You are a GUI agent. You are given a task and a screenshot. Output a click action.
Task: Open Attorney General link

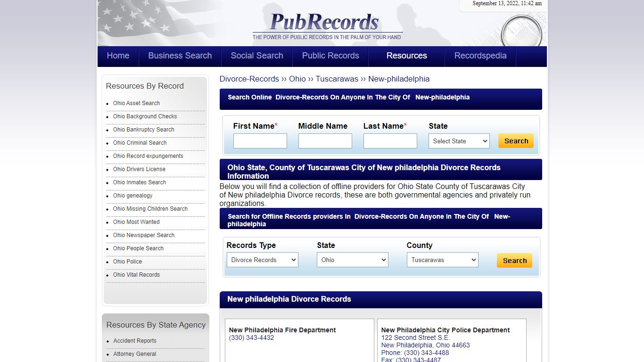tap(135, 354)
